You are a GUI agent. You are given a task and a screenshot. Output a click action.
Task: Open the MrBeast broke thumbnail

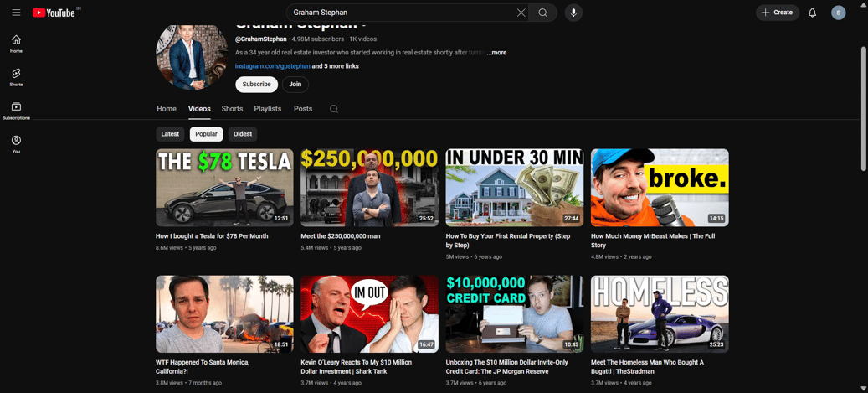660,188
